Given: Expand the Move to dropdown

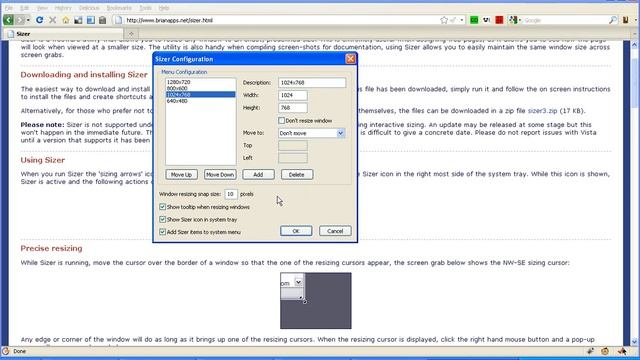Looking at the screenshot, I should tap(341, 133).
